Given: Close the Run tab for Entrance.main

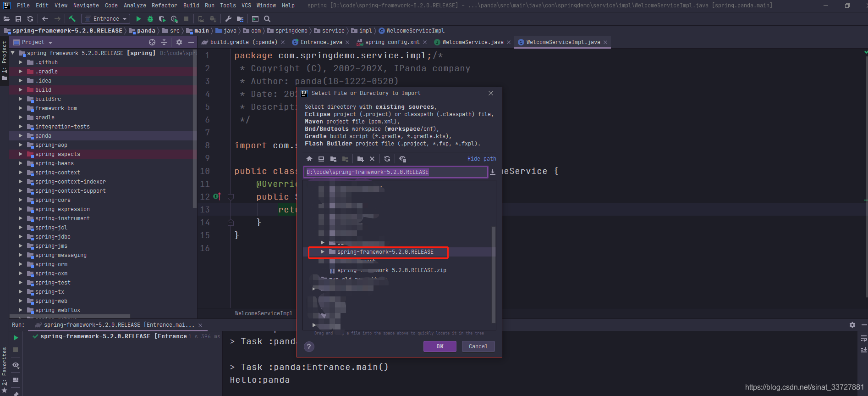Looking at the screenshot, I should point(200,325).
